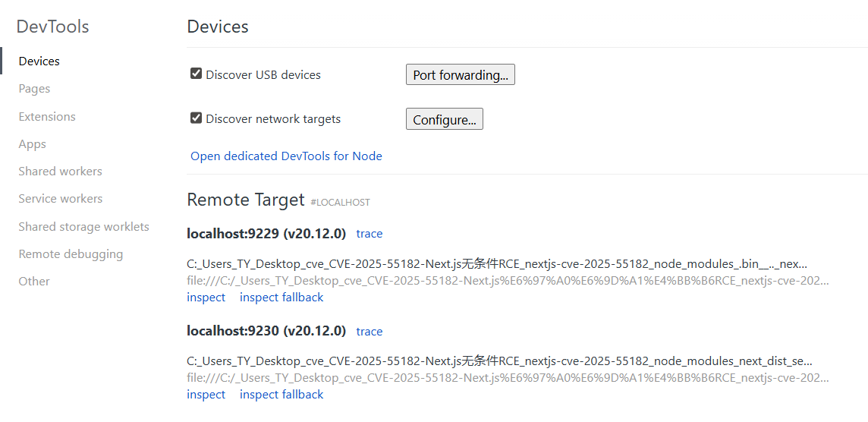Click trace for localhost:9230
The height and width of the screenshot is (422, 868).
pos(370,332)
